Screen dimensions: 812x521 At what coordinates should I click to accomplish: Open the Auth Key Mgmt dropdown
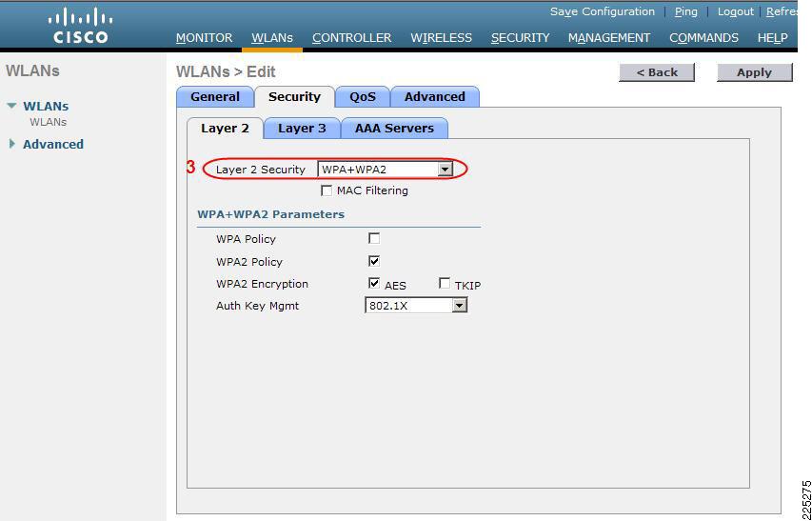416,306
